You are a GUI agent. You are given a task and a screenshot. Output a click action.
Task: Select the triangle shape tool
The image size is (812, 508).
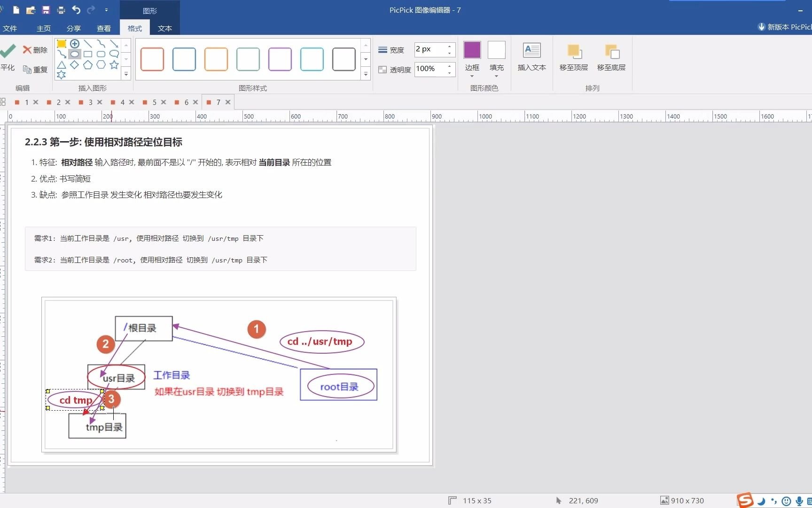61,64
